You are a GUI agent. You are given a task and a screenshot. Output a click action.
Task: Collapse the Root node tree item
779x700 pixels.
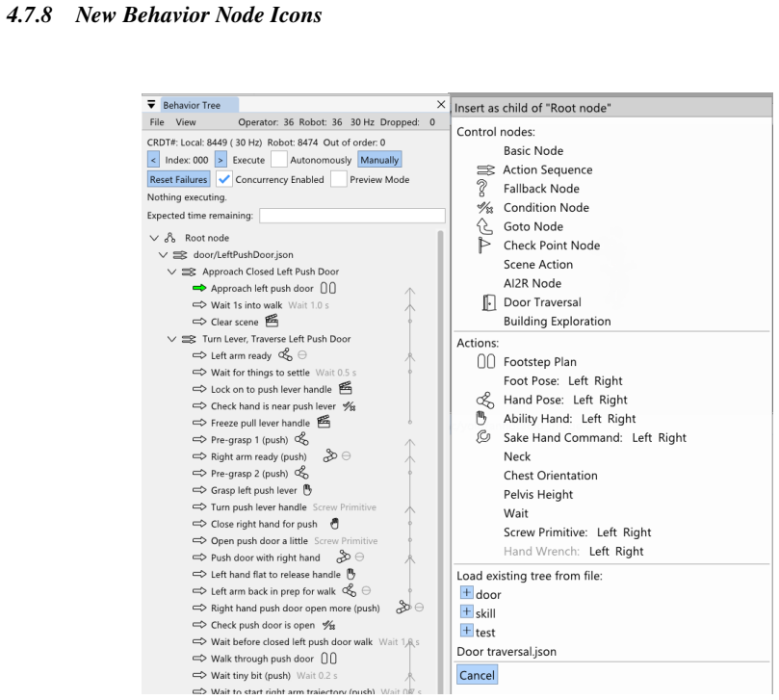tap(154, 238)
